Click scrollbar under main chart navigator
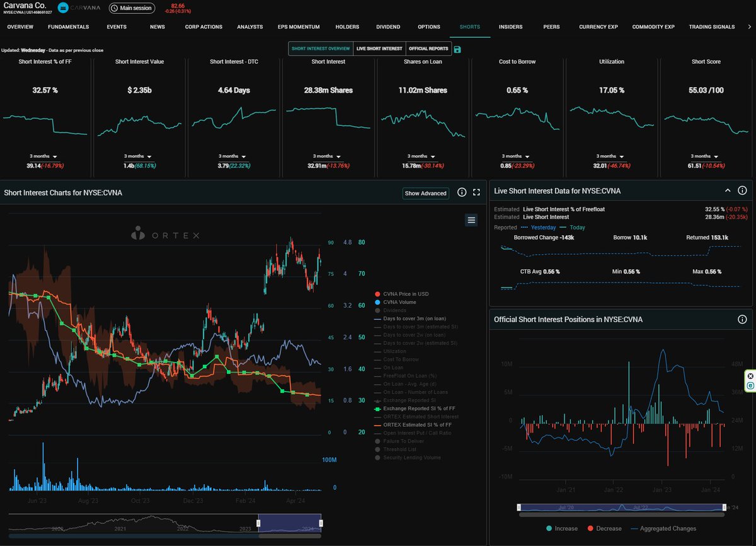Viewport: 756px width, 546px height. pyautogui.click(x=290, y=536)
